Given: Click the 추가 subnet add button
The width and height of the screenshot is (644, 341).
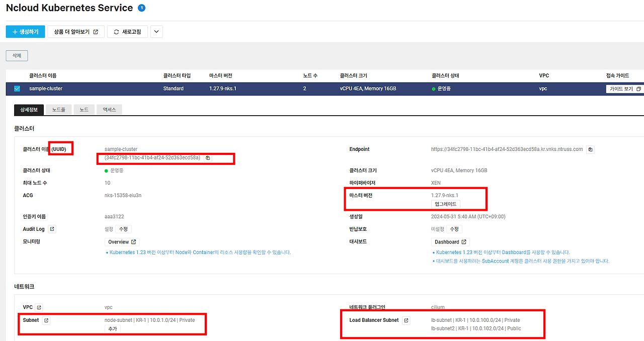Looking at the screenshot, I should (112, 328).
